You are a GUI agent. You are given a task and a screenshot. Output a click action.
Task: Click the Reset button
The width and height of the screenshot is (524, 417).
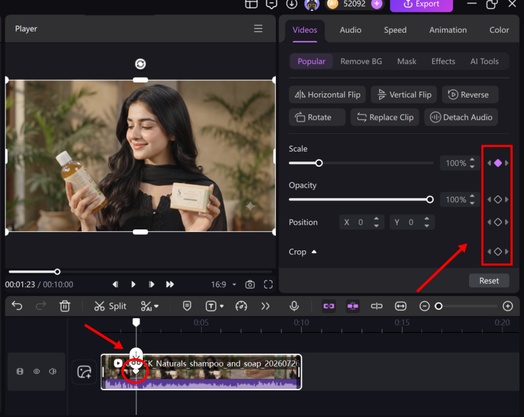[489, 281]
